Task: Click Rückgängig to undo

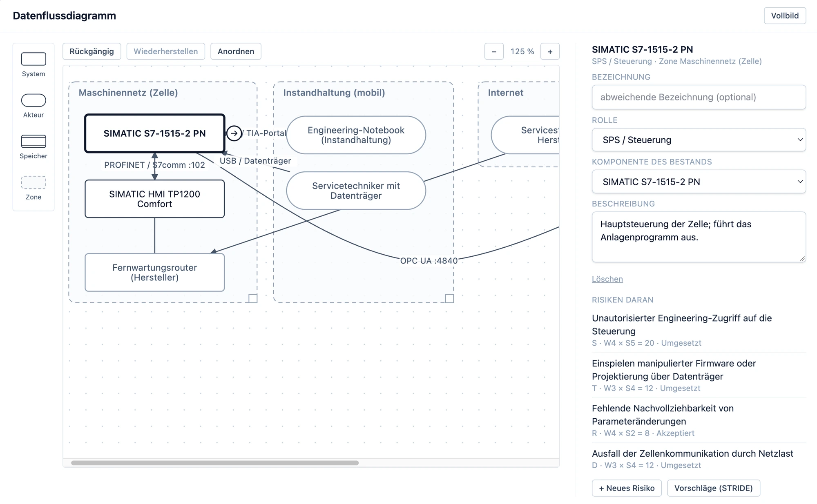Action: click(x=92, y=51)
